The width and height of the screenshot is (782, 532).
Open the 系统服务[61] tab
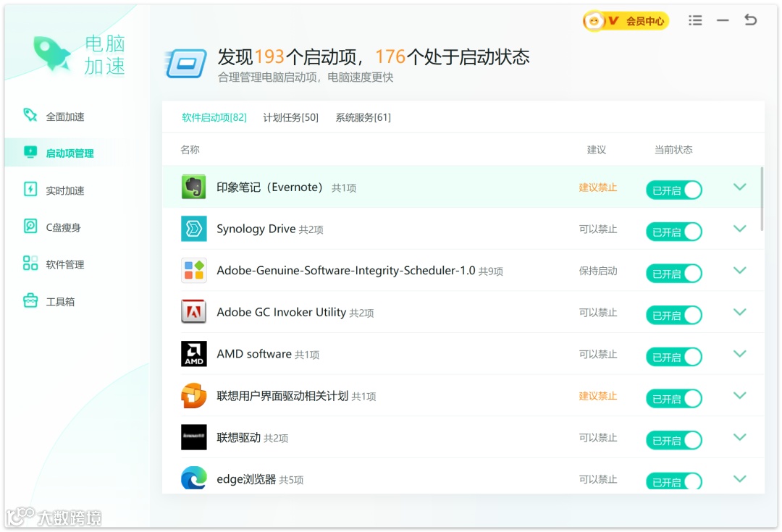(363, 117)
